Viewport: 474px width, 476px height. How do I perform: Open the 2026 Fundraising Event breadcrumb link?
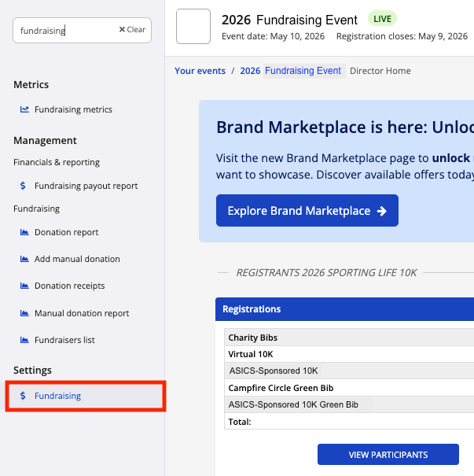tap(291, 71)
